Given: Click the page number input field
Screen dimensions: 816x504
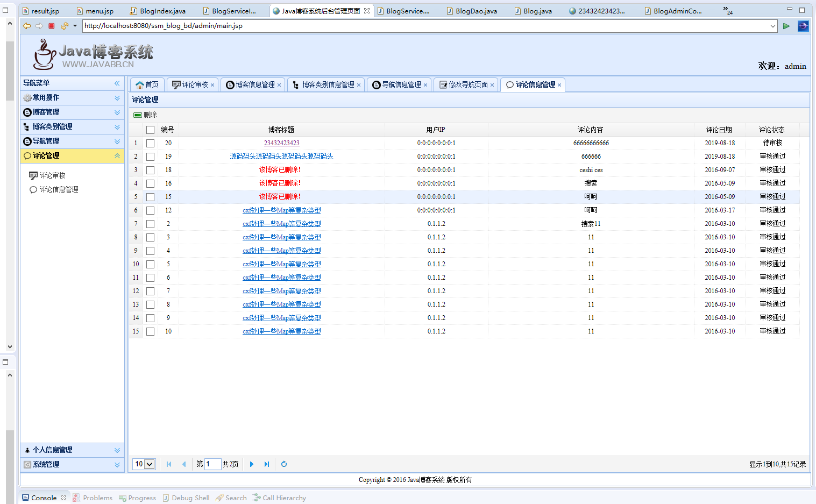Looking at the screenshot, I should tap(212, 464).
